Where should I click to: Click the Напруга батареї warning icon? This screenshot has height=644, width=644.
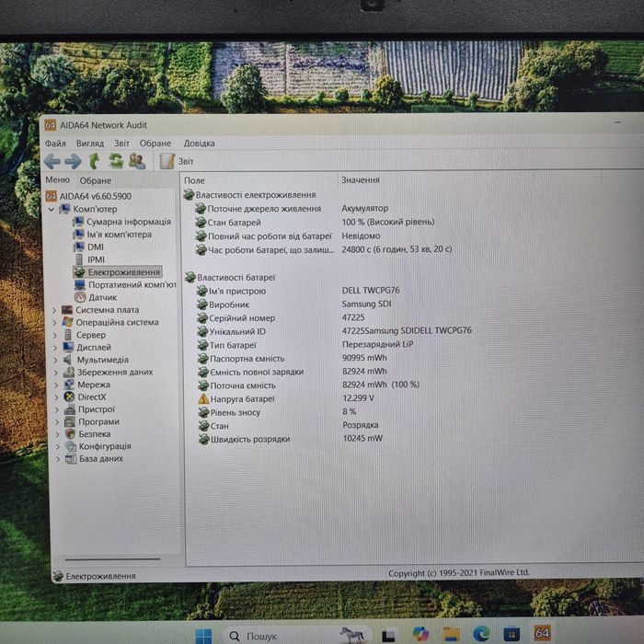coord(203,398)
